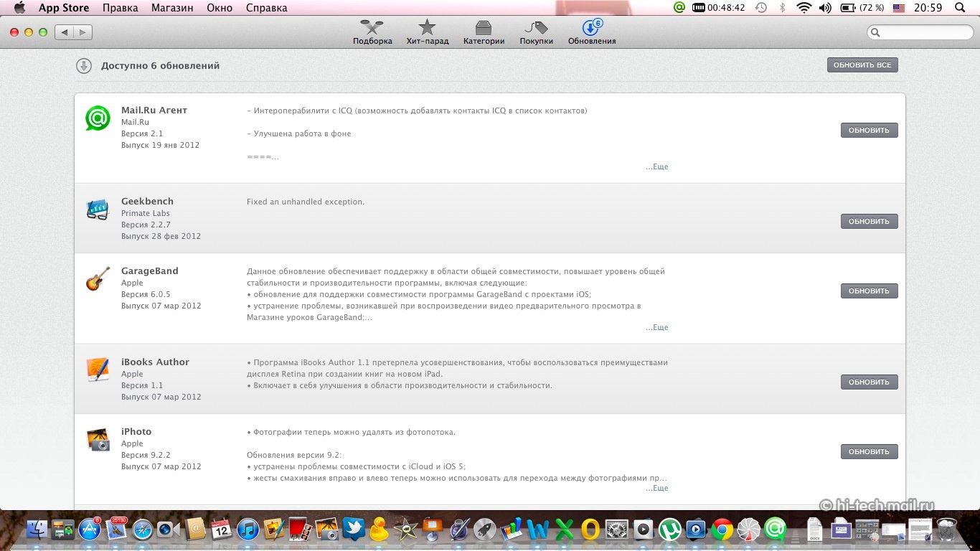The width and height of the screenshot is (980, 551).
Task: Open the volume control in menu bar
Action: (x=825, y=8)
